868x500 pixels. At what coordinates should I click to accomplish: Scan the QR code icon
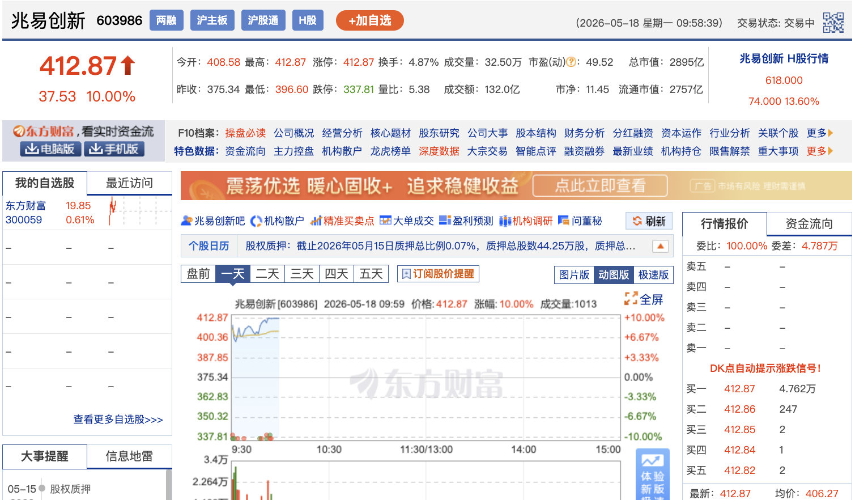[x=833, y=23]
